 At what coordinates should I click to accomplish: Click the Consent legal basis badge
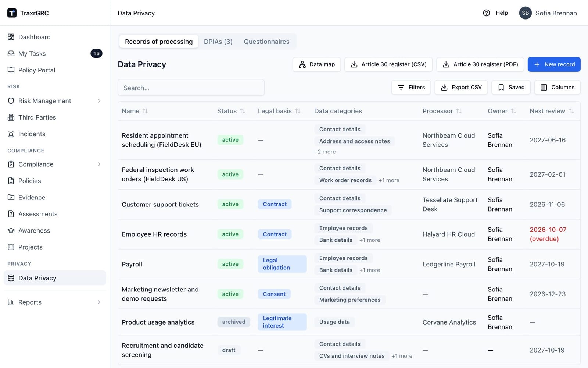(274, 294)
